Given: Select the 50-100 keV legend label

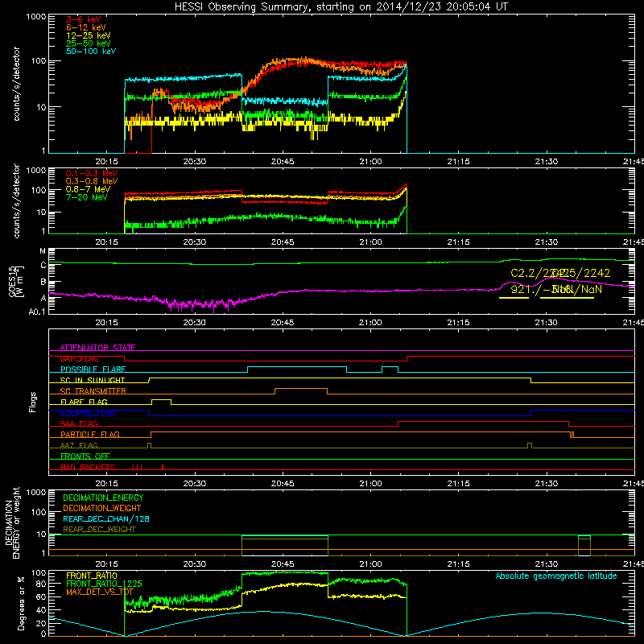Looking at the screenshot, I should pyautogui.click(x=91, y=52).
